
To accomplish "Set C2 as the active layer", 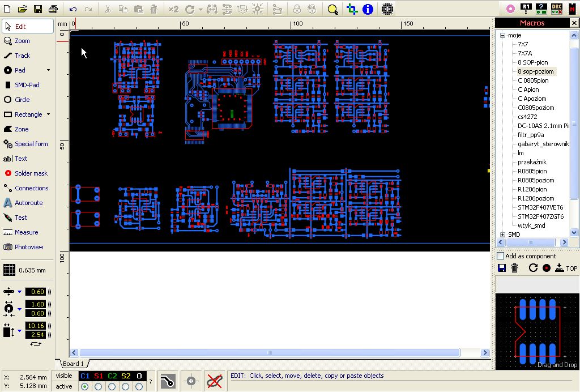I will pyautogui.click(x=112, y=386).
